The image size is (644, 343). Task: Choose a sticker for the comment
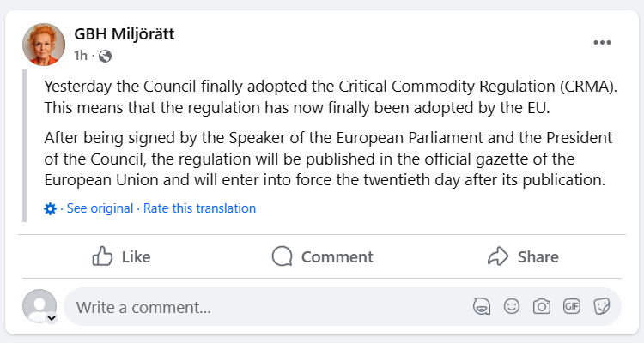[602, 306]
